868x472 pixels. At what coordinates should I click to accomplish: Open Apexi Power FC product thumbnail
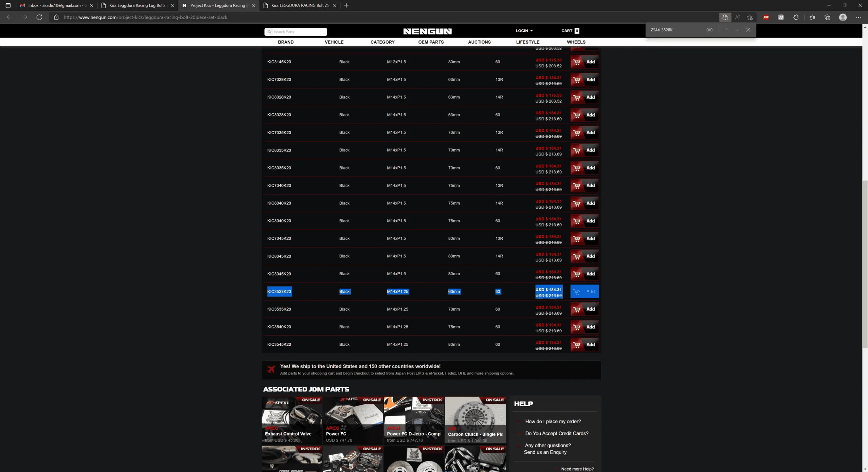(353, 420)
